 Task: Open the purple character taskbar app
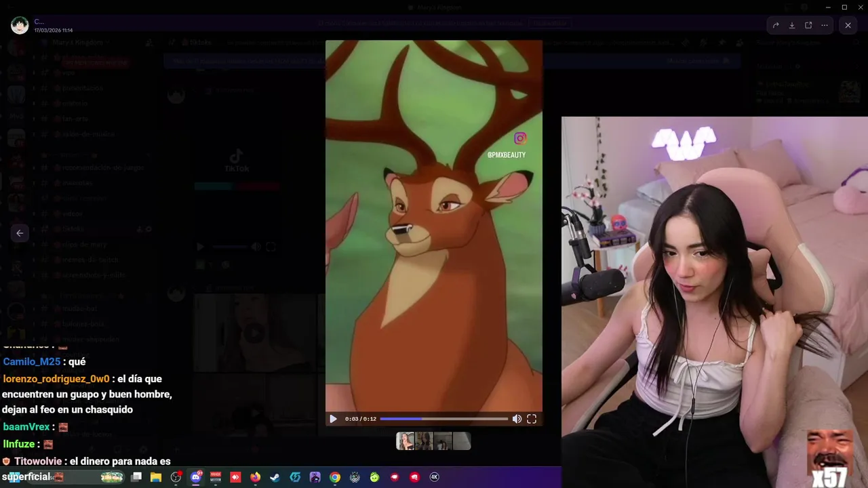315,477
